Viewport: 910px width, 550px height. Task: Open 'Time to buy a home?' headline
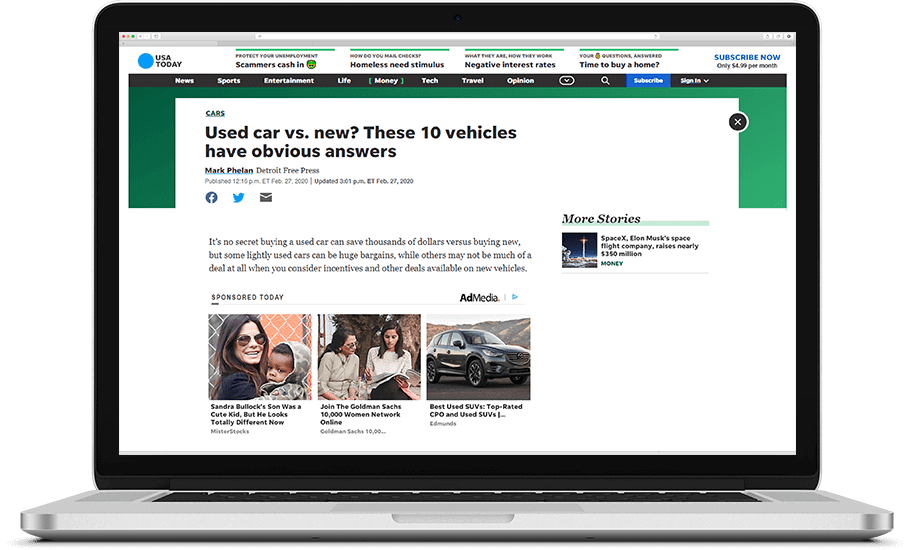click(619, 65)
